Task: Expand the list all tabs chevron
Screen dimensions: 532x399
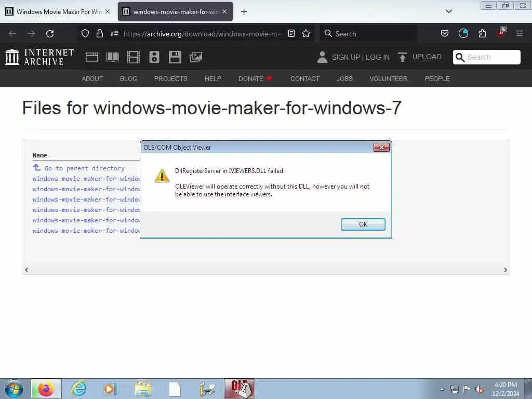Action: coord(448,11)
